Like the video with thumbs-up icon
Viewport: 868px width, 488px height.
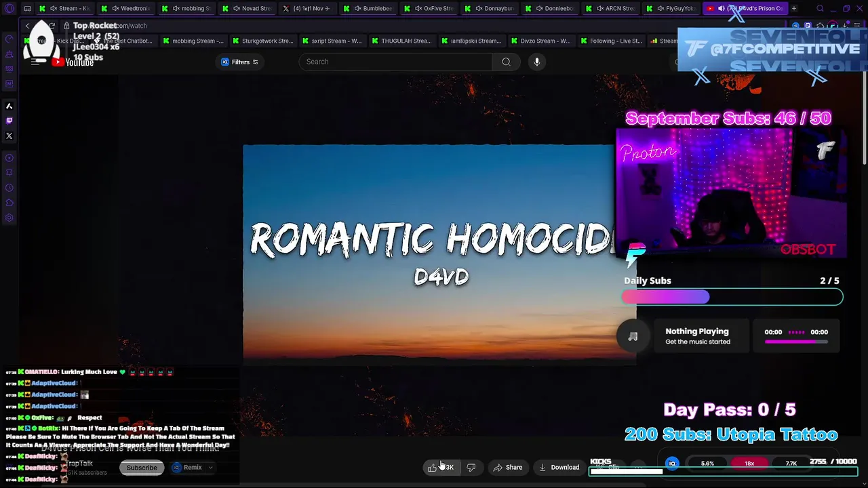[x=433, y=468]
